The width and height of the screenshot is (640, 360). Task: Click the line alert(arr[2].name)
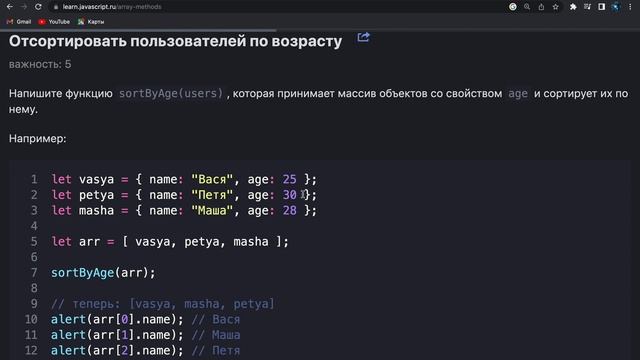(x=145, y=351)
